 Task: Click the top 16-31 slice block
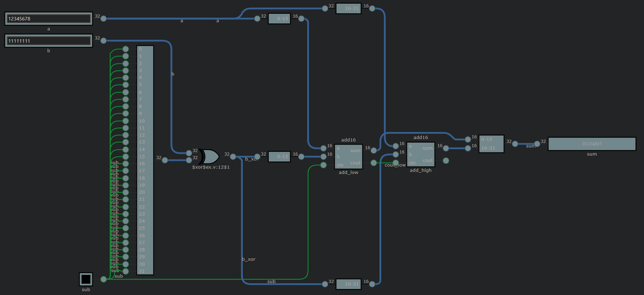click(348, 8)
